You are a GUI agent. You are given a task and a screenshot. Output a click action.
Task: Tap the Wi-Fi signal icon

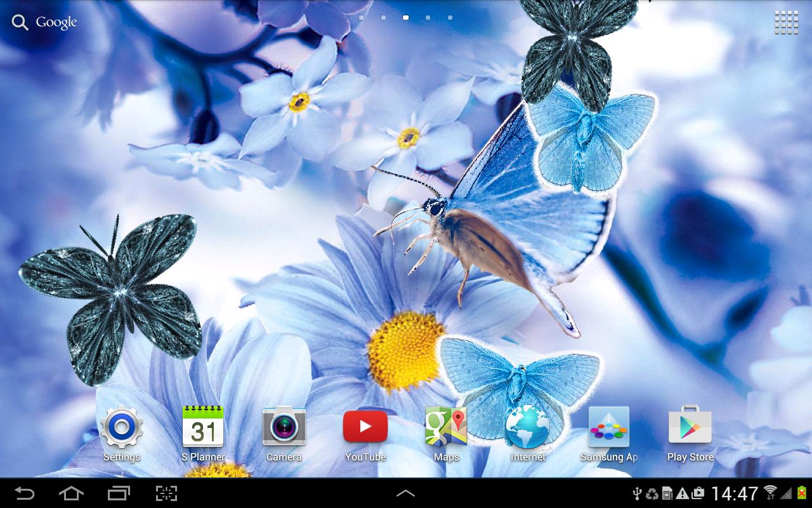pos(770,493)
